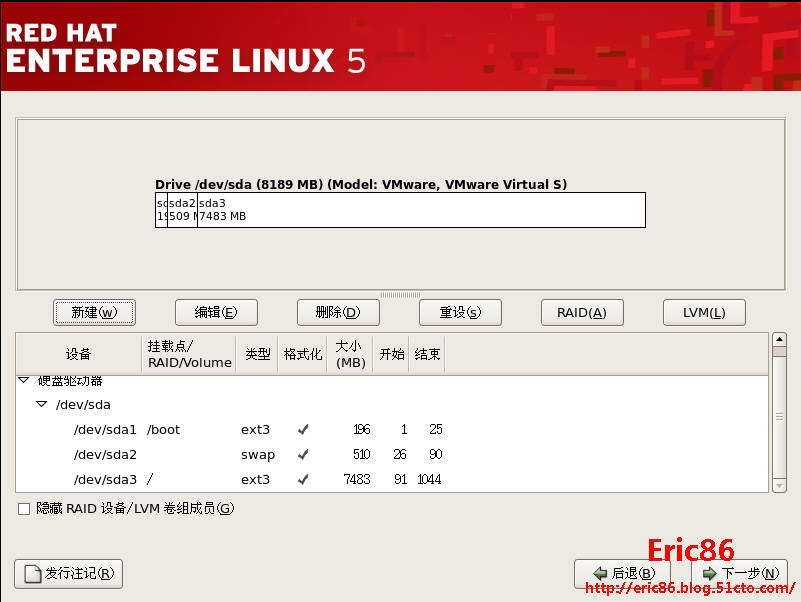Proceed with 下一步(N) next button

tap(740, 573)
